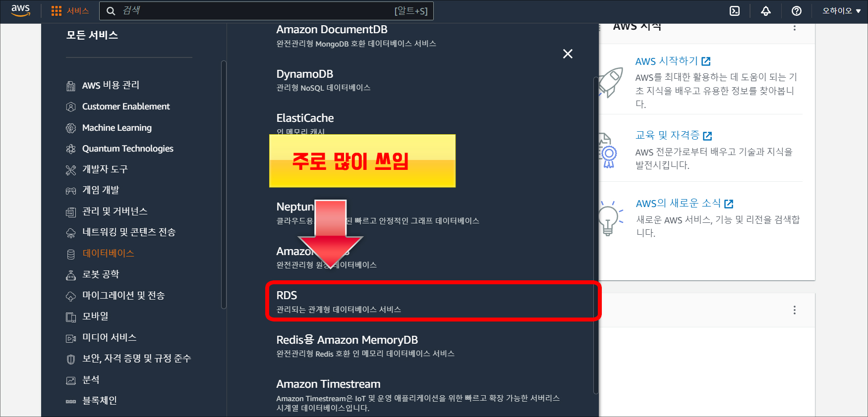The height and width of the screenshot is (417, 868).
Task: Click the Customer Enablement category icon
Action: (x=71, y=107)
